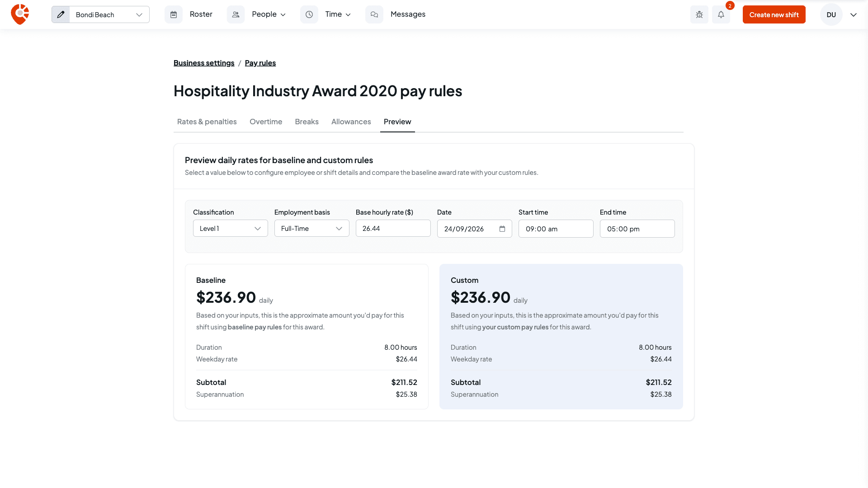
Task: Click the pencil edit location icon
Action: point(61,14)
